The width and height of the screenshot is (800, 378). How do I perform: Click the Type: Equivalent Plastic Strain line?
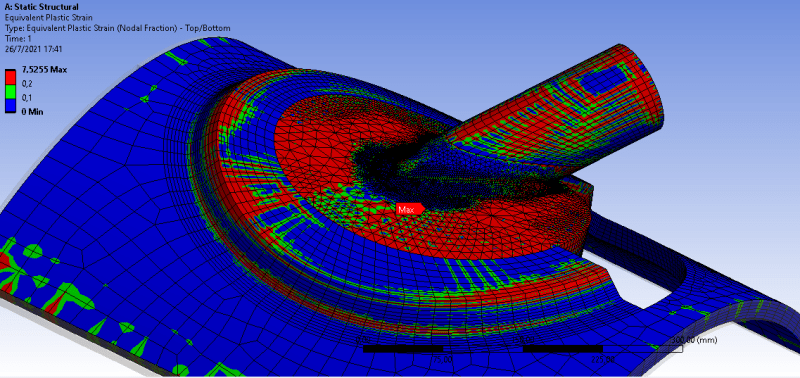tap(117, 28)
